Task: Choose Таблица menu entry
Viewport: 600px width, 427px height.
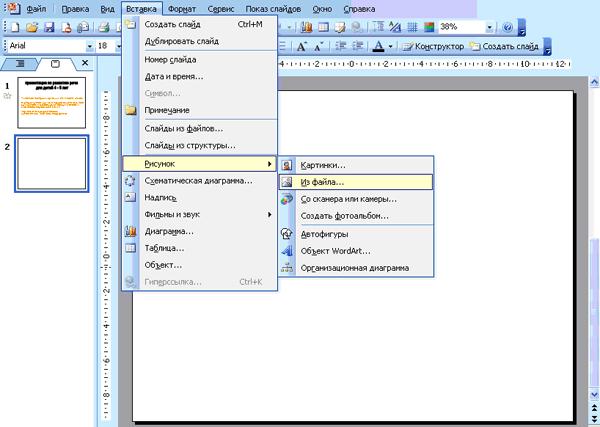Action: coord(200,248)
